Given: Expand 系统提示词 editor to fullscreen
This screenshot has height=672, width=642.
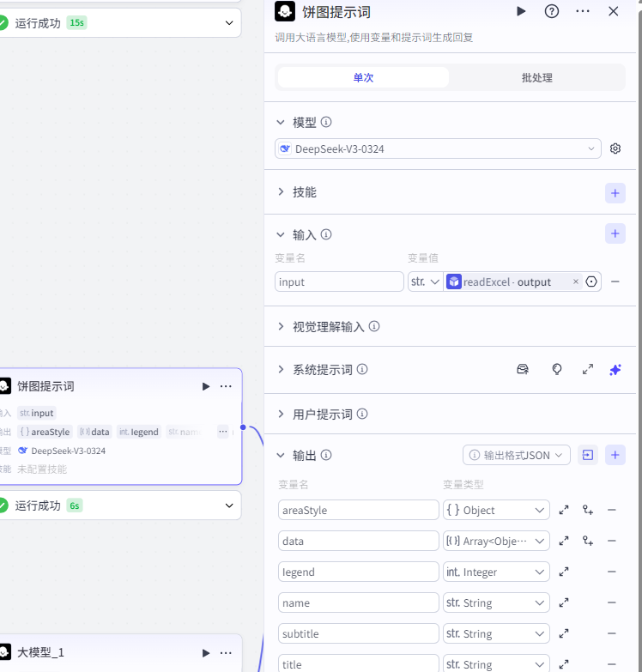Looking at the screenshot, I should click(588, 369).
